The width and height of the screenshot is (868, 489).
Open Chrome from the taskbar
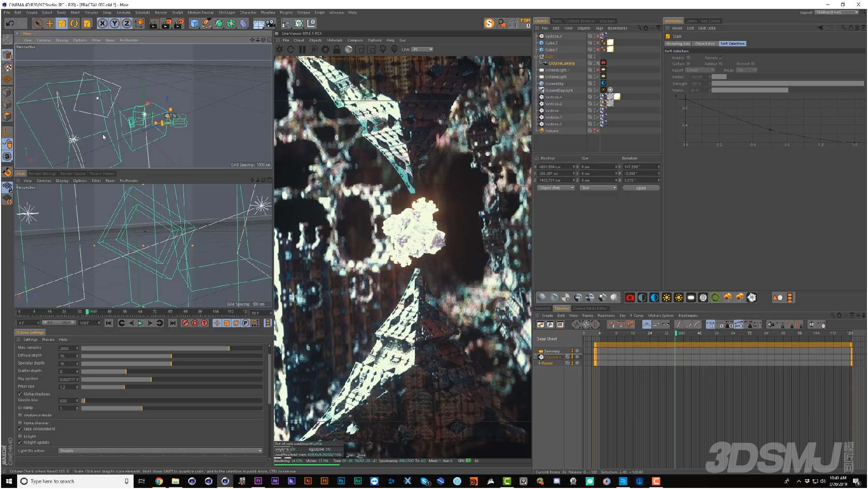coord(159,481)
